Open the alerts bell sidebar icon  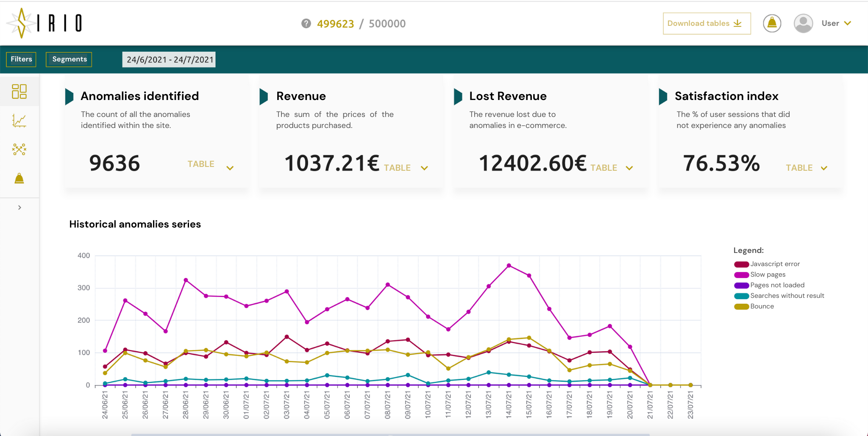pos(19,178)
